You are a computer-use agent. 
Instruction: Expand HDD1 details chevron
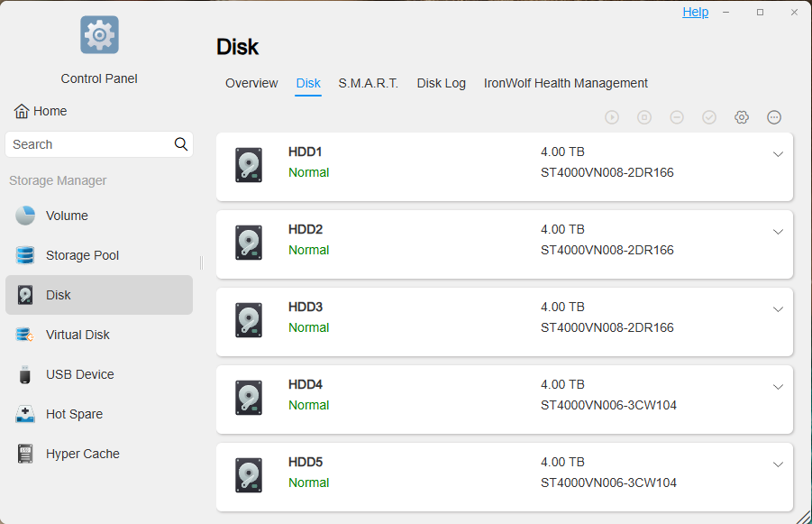pyautogui.click(x=778, y=154)
